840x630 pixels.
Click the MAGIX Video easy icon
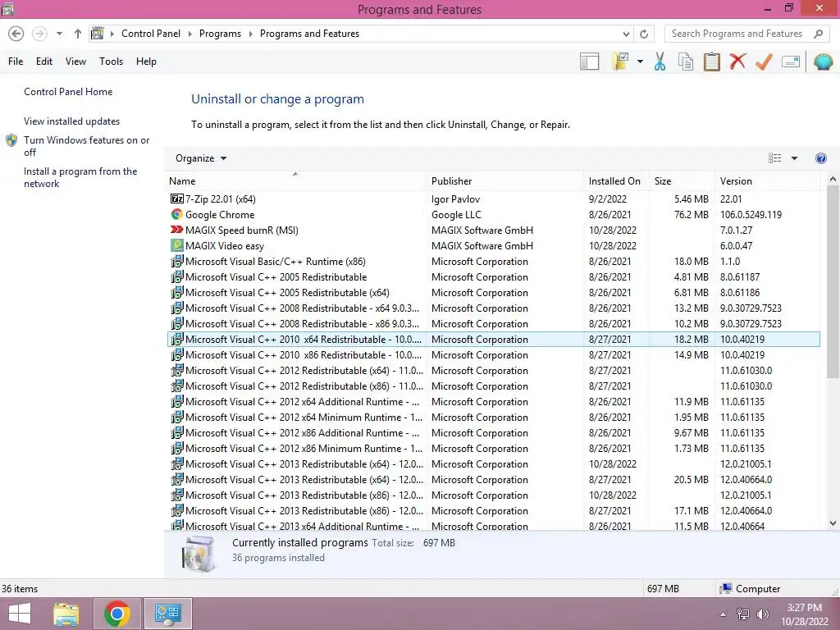[177, 245]
